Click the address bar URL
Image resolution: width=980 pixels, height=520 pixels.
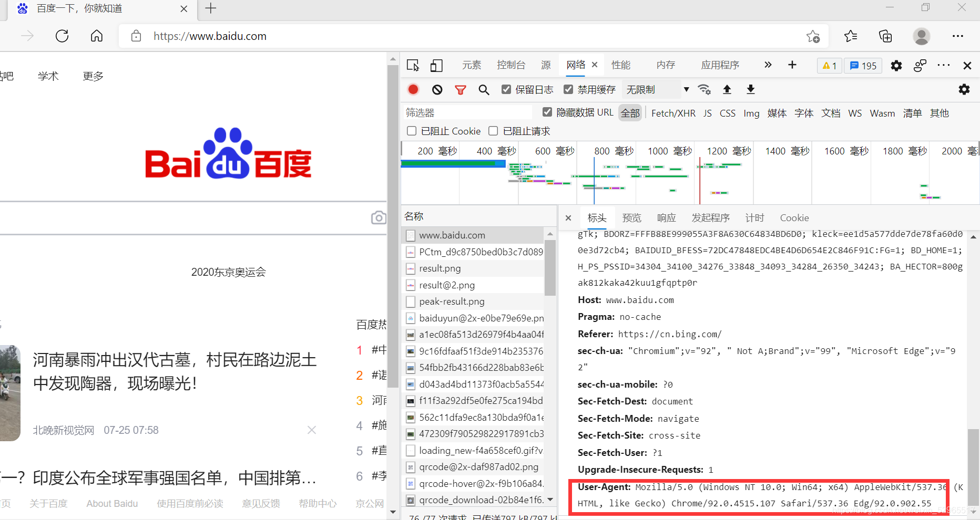coord(210,36)
